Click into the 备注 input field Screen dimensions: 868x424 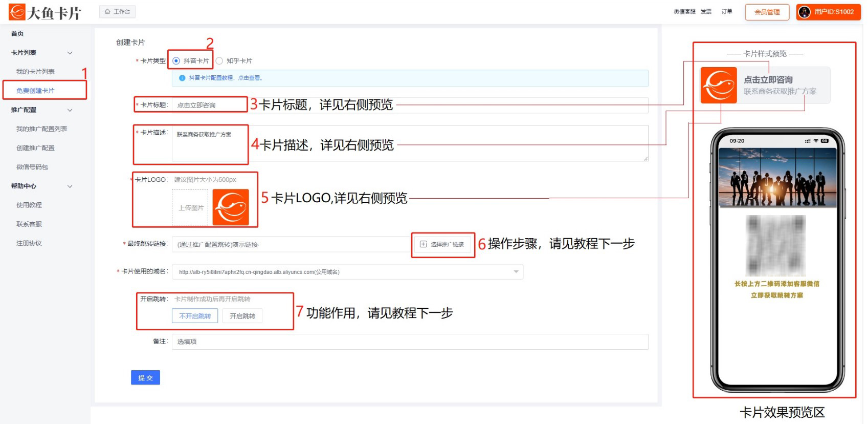409,342
